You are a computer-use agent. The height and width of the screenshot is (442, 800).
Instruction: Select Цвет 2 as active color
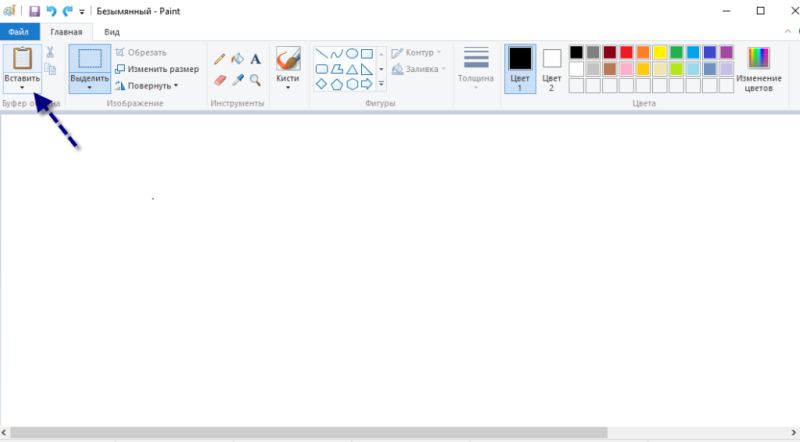point(552,67)
